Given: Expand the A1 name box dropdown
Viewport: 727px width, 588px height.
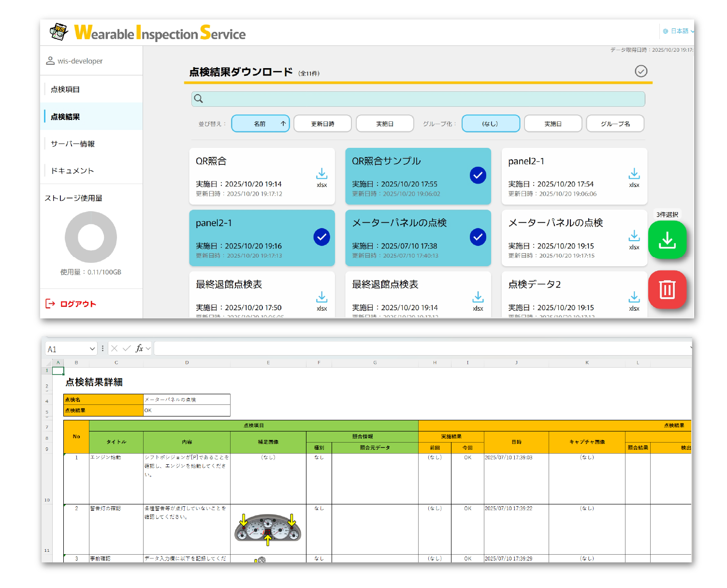Looking at the screenshot, I should (x=92, y=349).
